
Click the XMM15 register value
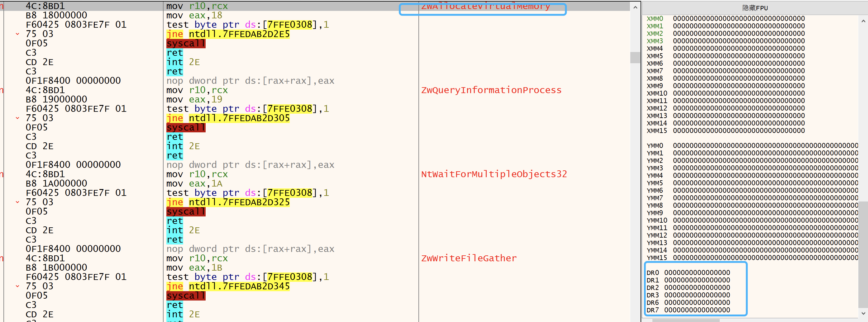pyautogui.click(x=739, y=131)
